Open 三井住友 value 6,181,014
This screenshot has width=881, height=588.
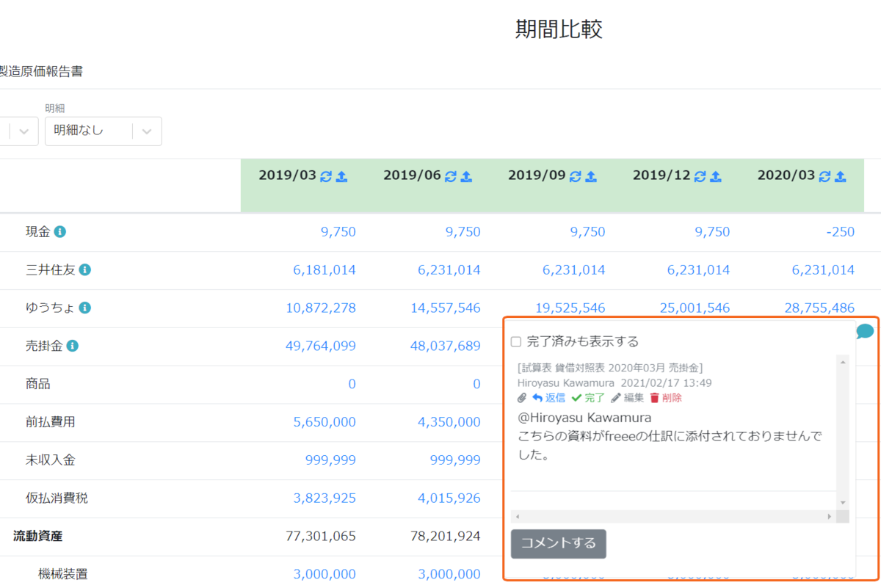(x=325, y=270)
